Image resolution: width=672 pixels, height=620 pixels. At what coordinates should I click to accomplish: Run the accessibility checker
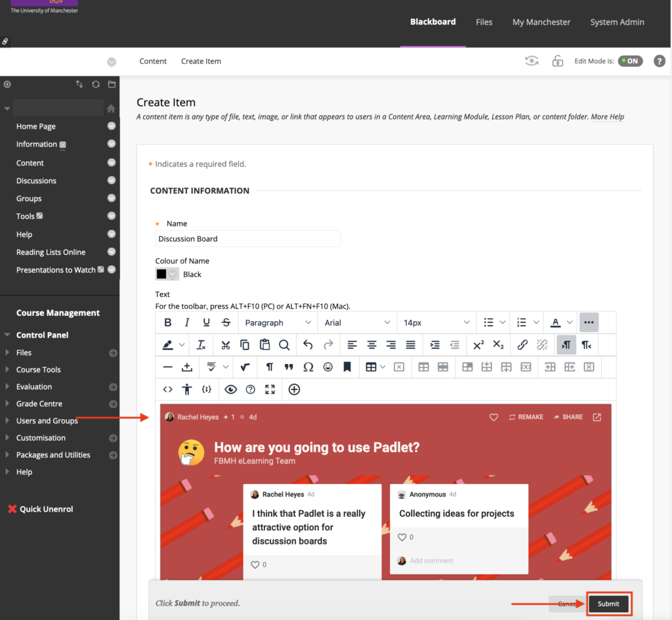point(187,389)
